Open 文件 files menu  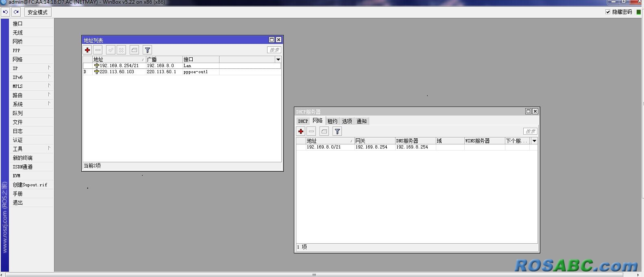tap(32, 122)
